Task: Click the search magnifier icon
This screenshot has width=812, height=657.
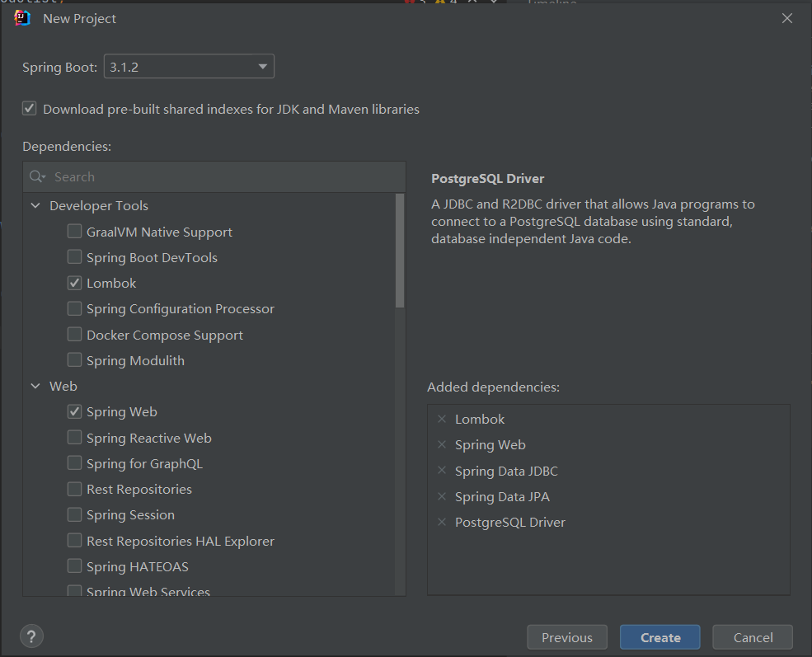Action: [37, 176]
